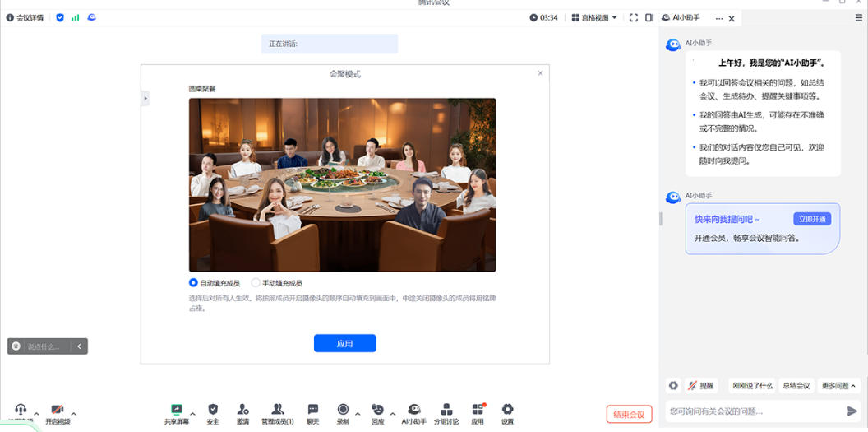Select the AI小助手 tab
This screenshot has height=432, width=868.
pos(681,18)
